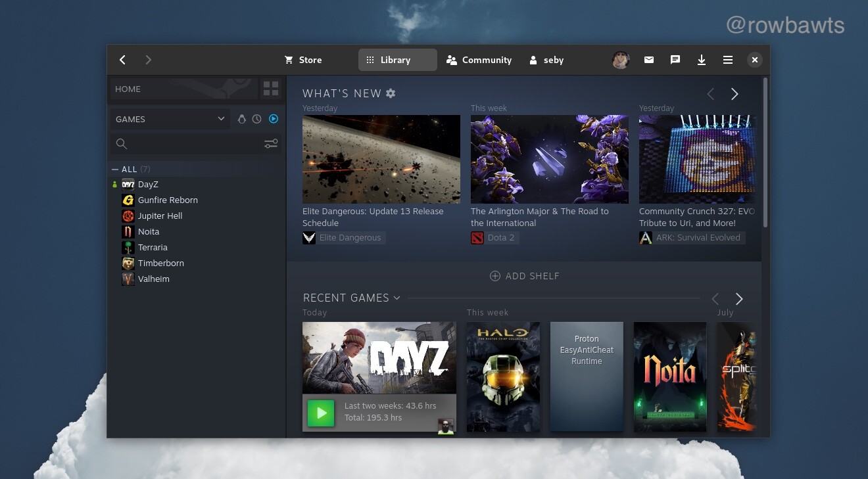Viewport: 868px width, 479px height.
Task: Open the inbox envelope icon
Action: click(x=648, y=60)
